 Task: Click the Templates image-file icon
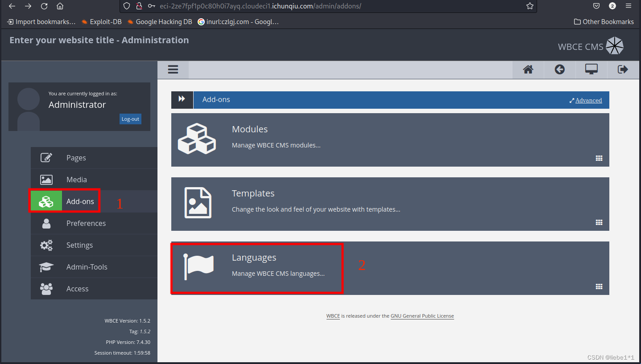point(198,203)
